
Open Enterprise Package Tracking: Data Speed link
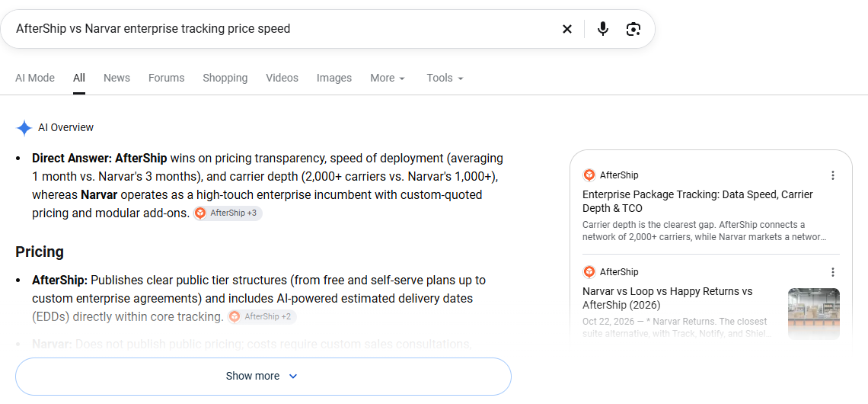click(x=697, y=202)
